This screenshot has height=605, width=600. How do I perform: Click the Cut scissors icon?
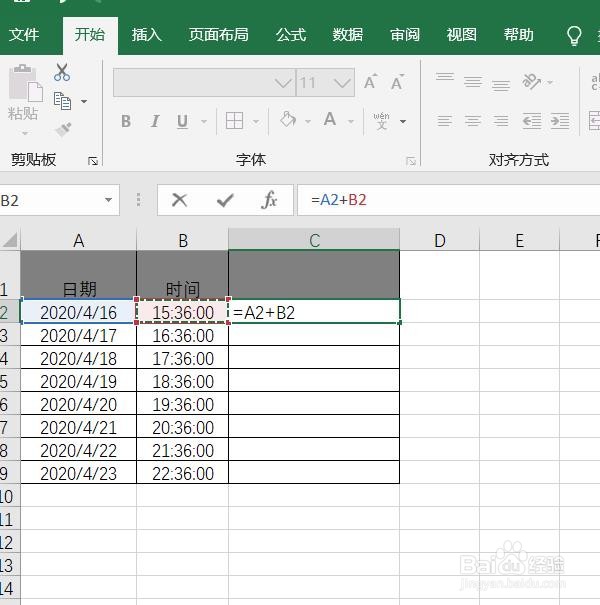pos(62,72)
